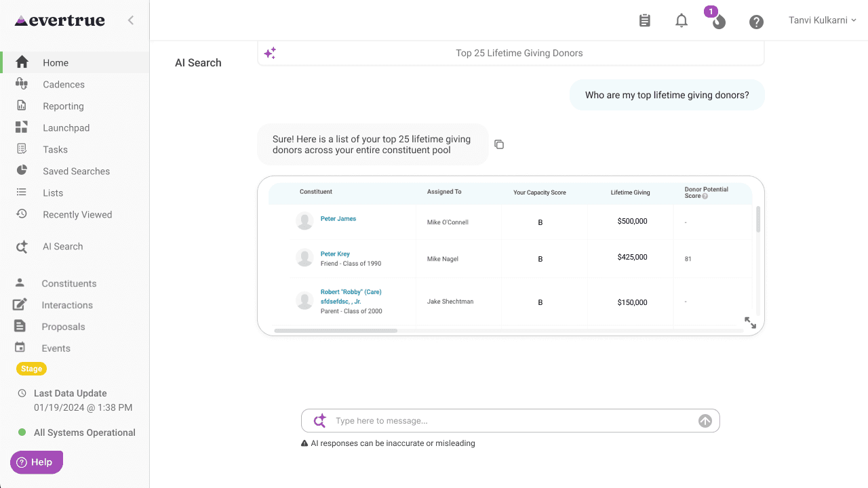Viewport: 868px width, 488px height.
Task: Open Saved Searches from the sidebar
Action: [75, 171]
